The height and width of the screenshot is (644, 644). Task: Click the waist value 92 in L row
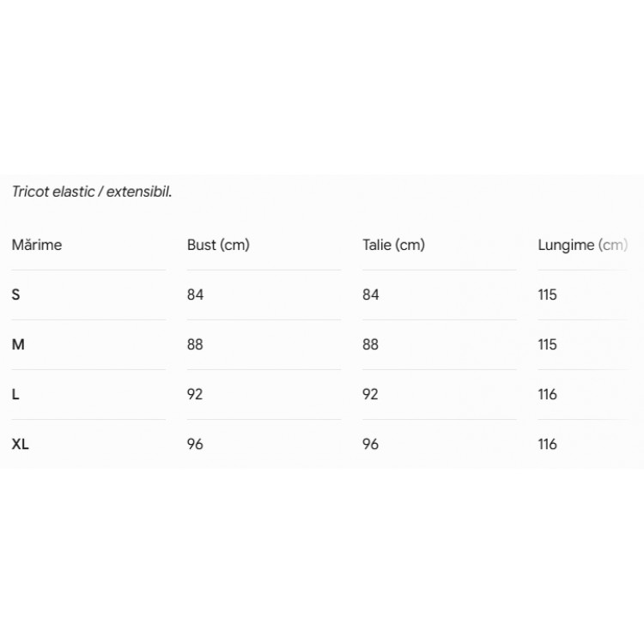click(x=370, y=394)
